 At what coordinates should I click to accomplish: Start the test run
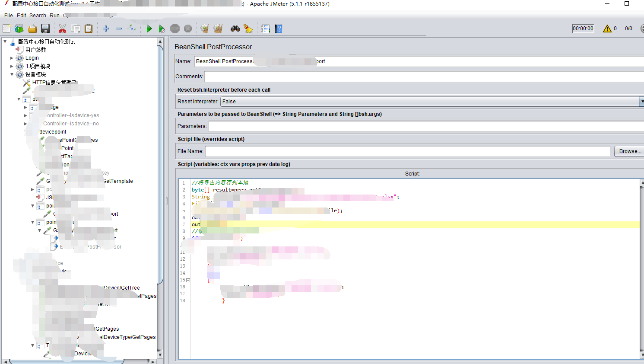[x=149, y=29]
